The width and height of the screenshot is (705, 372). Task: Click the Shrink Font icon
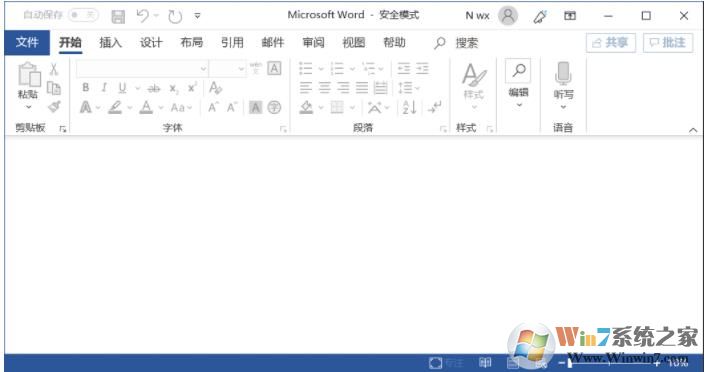232,108
